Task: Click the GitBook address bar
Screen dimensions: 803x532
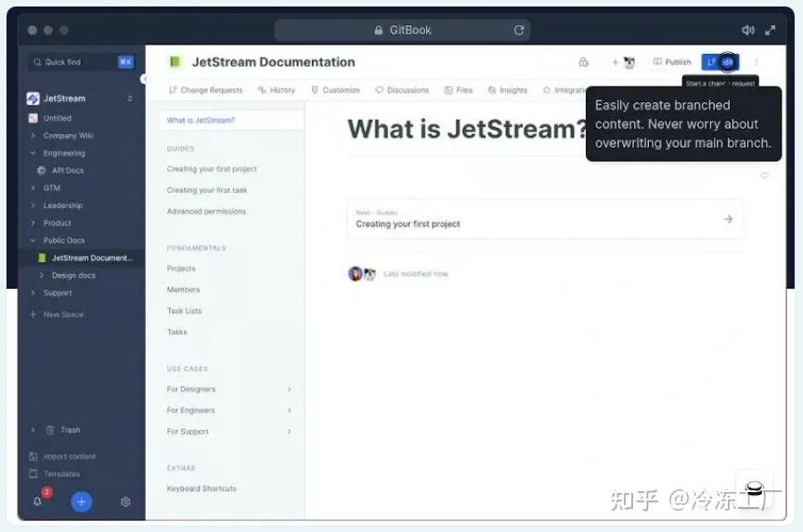Action: 403,31
